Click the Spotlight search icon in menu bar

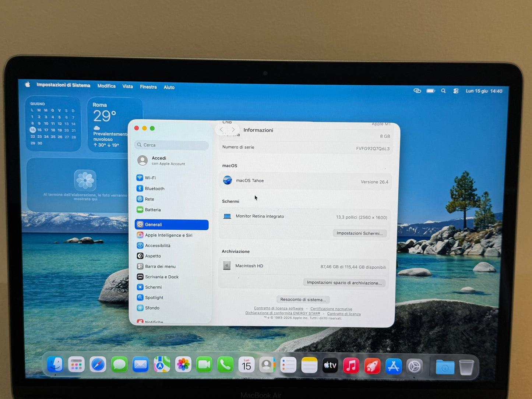443,91
